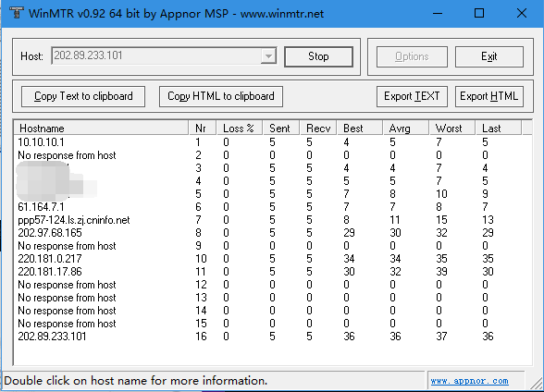Select host row 10.10.10.1
The image size is (544, 392).
click(x=272, y=142)
